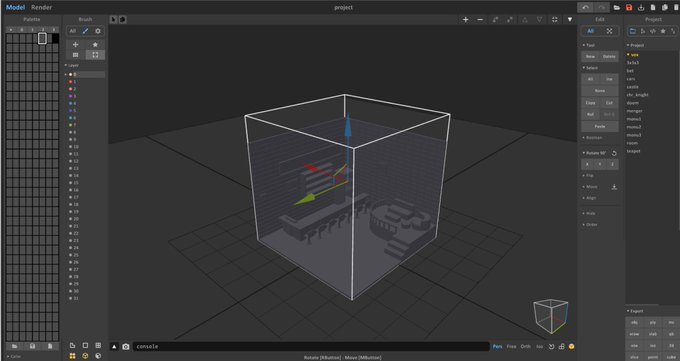Image resolution: width=680 pixels, height=361 pixels.
Task: Toggle the Iso camera mode
Action: [x=539, y=346]
